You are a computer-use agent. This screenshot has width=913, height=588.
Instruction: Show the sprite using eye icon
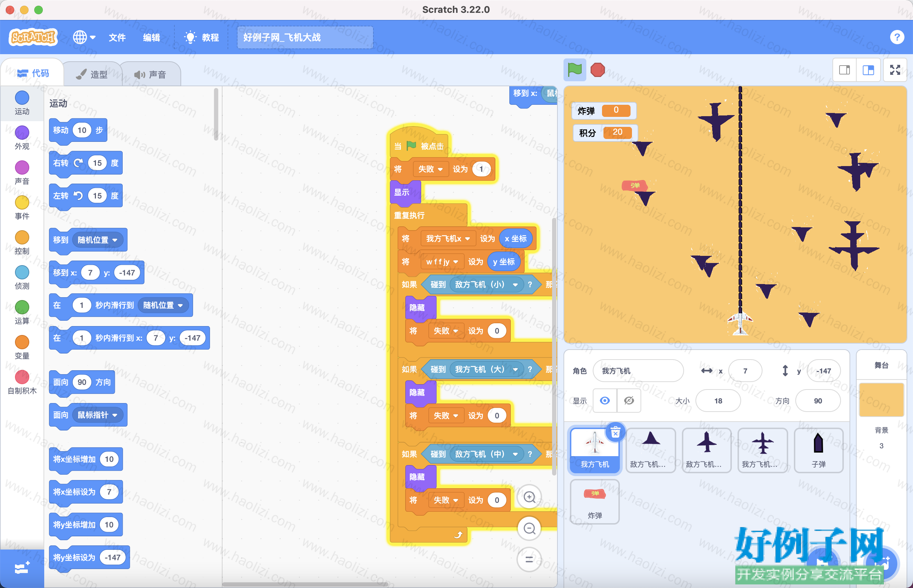coord(605,401)
